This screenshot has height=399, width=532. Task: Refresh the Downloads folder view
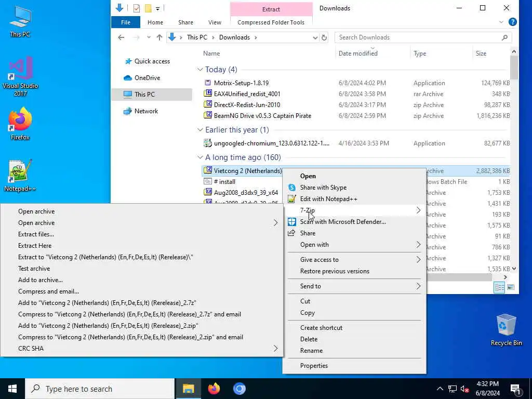(324, 37)
